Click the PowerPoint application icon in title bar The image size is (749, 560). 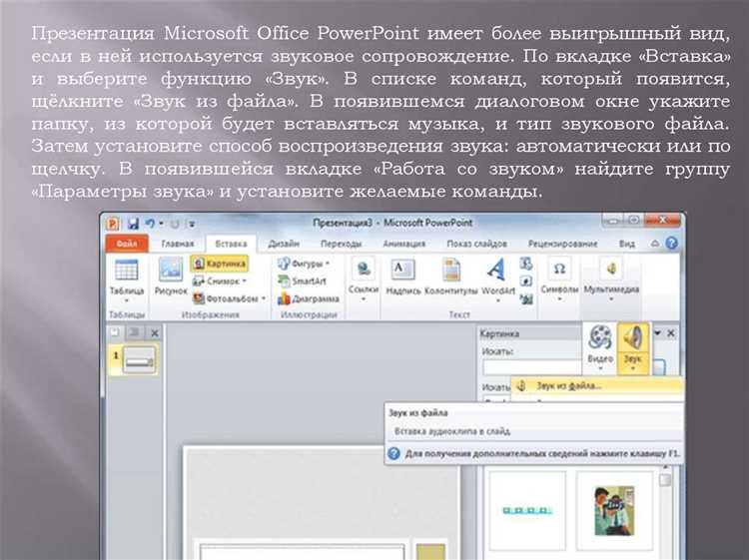click(113, 224)
